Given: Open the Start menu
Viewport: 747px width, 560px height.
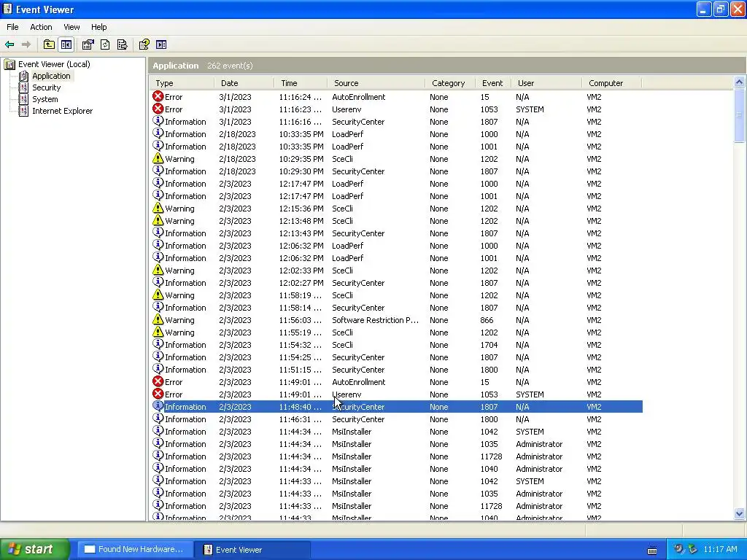Looking at the screenshot, I should [35, 549].
